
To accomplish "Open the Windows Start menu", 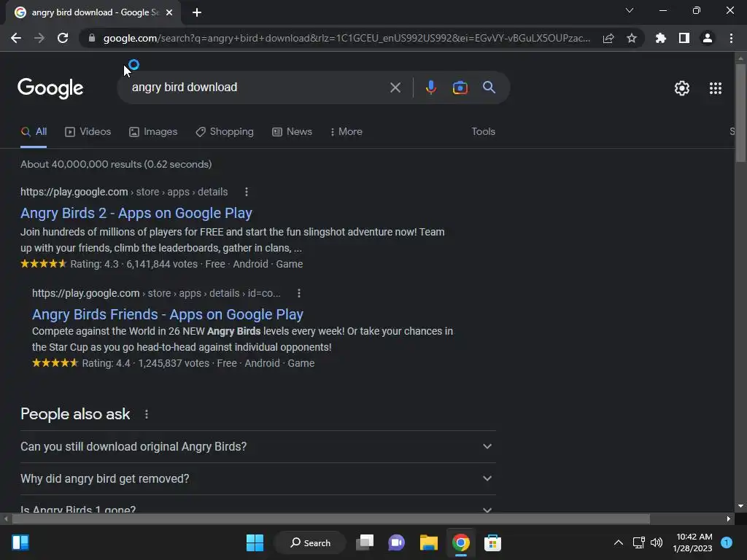I will click(255, 542).
